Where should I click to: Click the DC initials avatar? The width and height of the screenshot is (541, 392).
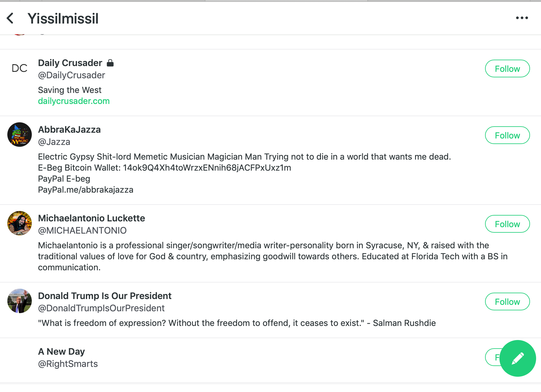[x=20, y=68]
